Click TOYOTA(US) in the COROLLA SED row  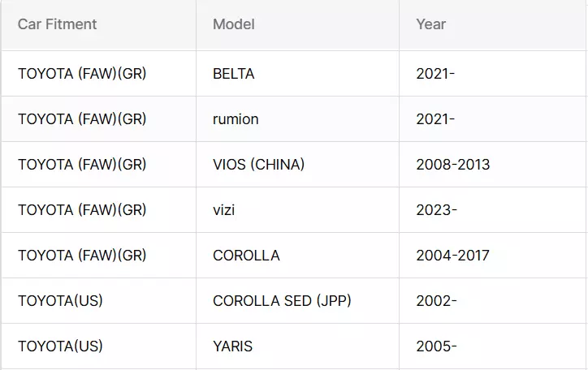click(x=60, y=301)
